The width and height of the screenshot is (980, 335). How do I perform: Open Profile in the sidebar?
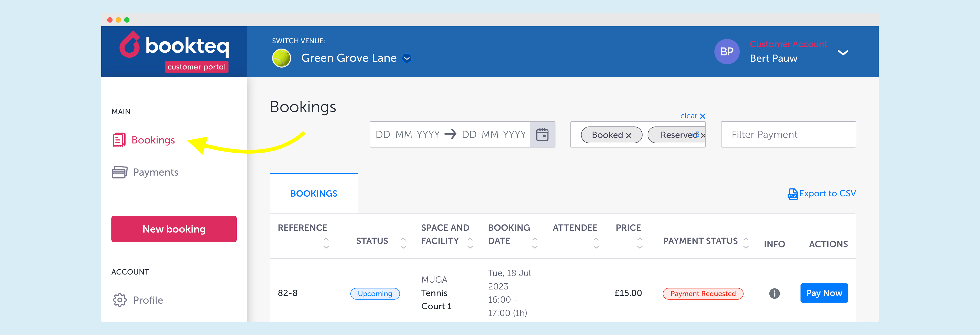tap(148, 300)
